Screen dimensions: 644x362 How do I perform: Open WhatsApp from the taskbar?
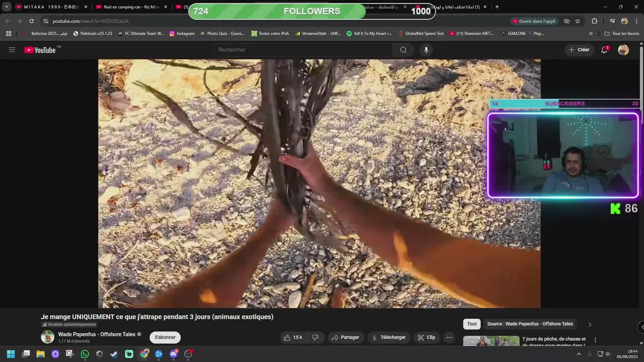coord(85,354)
